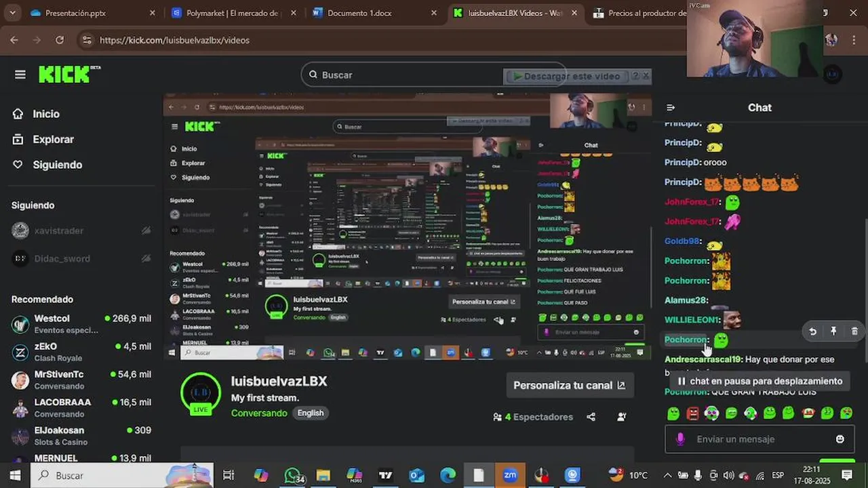Click Personaliza tu canal button
The height and width of the screenshot is (488, 868).
coord(570,385)
